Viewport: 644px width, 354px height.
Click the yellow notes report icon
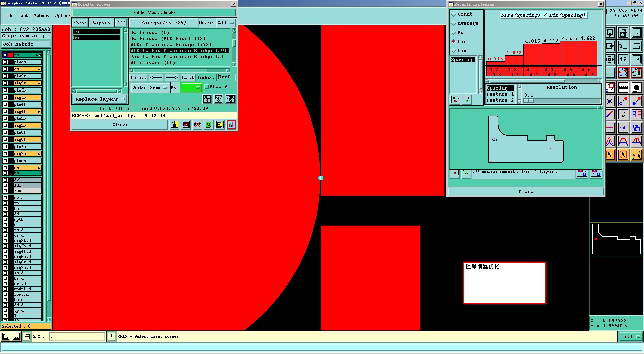pyautogui.click(x=220, y=125)
